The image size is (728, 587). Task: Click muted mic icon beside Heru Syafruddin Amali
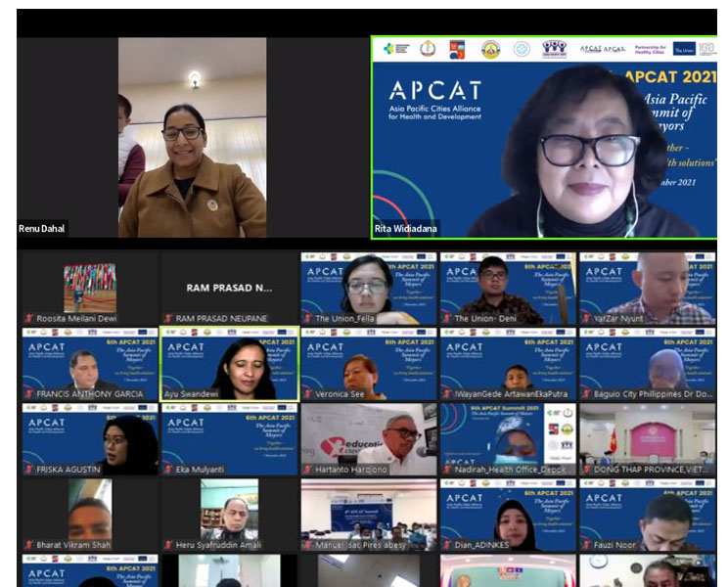pos(168,545)
